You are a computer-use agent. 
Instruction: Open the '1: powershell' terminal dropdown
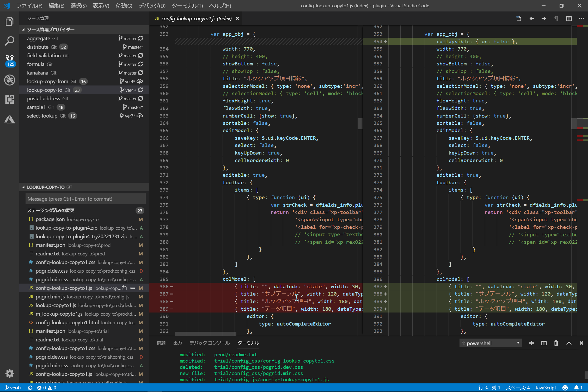coord(490,343)
